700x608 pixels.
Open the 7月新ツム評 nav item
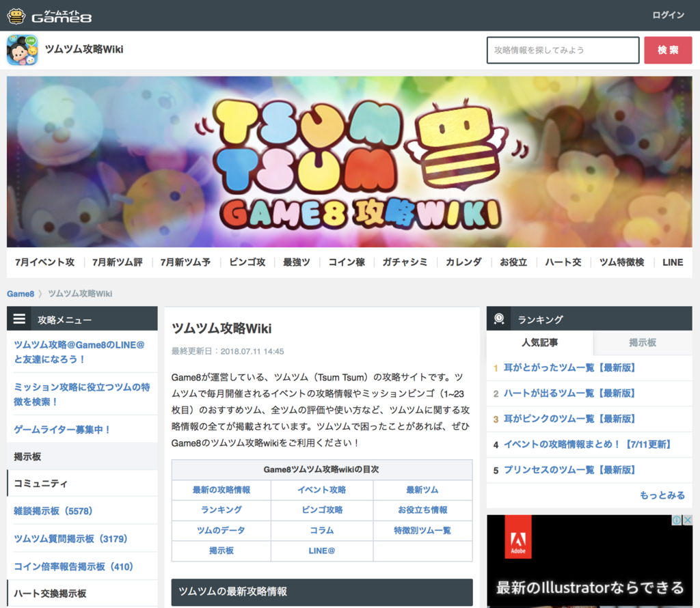118,262
